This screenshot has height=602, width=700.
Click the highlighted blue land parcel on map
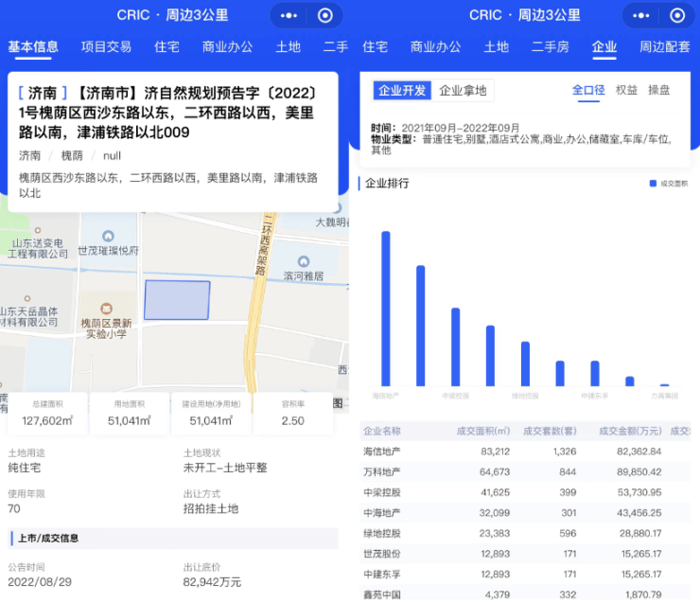[x=177, y=300]
